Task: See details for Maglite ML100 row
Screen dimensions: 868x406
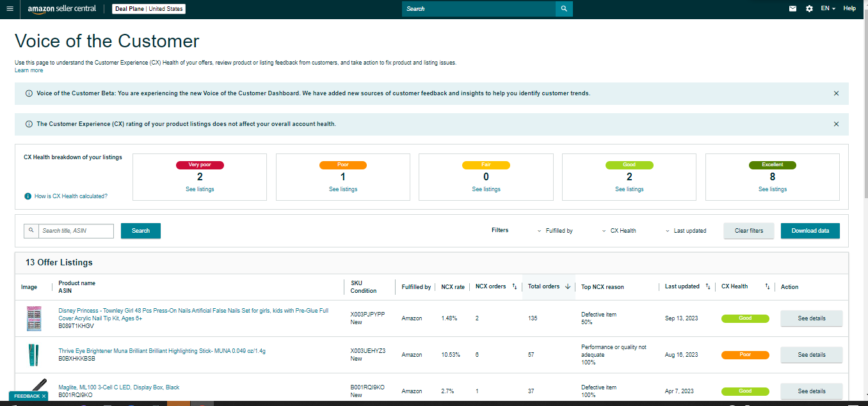Action: click(811, 391)
